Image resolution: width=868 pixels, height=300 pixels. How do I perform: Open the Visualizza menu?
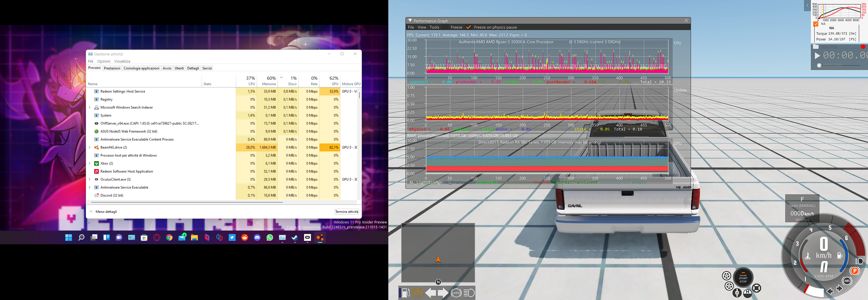pyautogui.click(x=122, y=61)
